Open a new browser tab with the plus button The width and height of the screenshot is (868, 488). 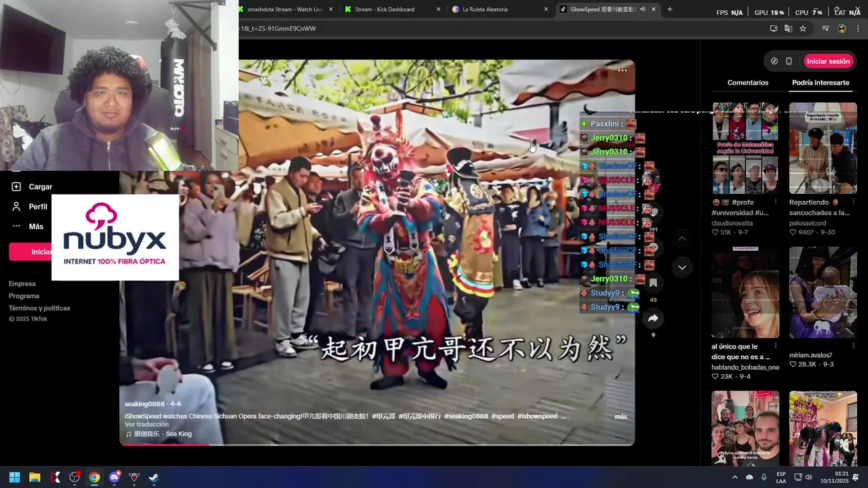[x=670, y=9]
